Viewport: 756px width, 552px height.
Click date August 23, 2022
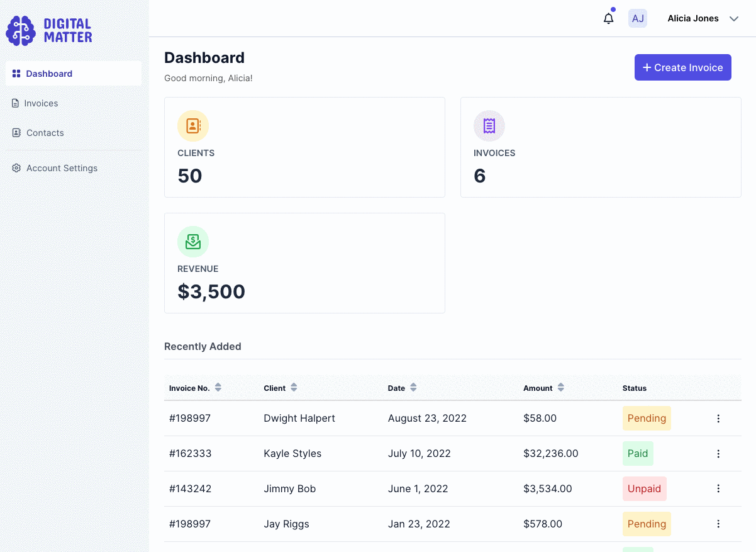427,418
